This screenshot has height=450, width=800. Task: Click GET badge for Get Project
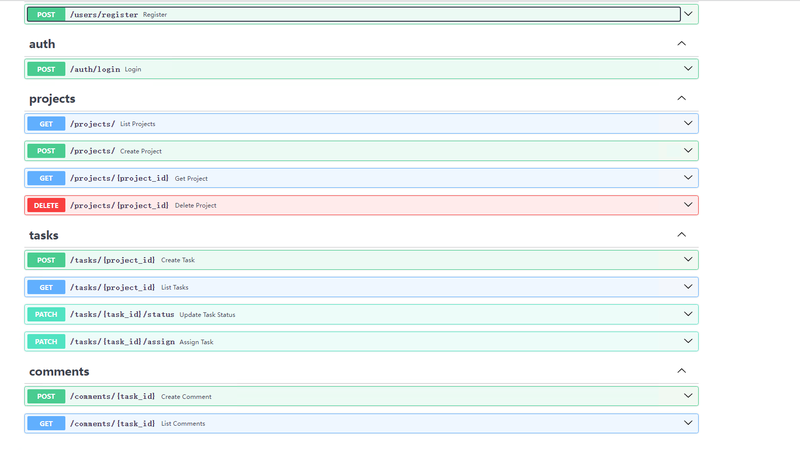(46, 178)
